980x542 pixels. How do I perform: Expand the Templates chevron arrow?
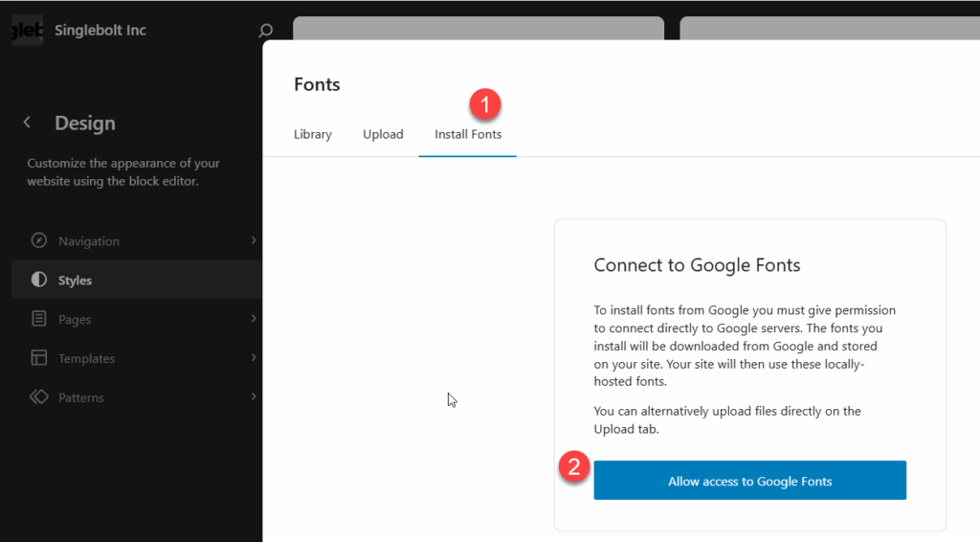tap(254, 357)
